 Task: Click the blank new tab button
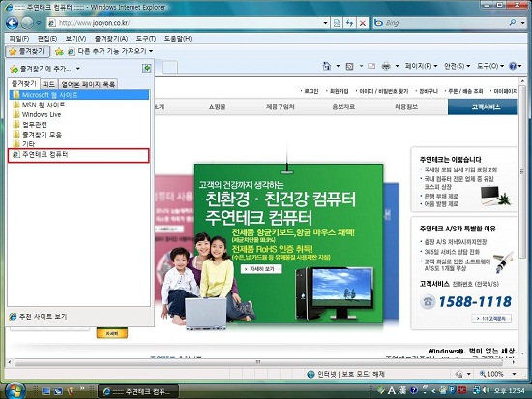(169, 67)
